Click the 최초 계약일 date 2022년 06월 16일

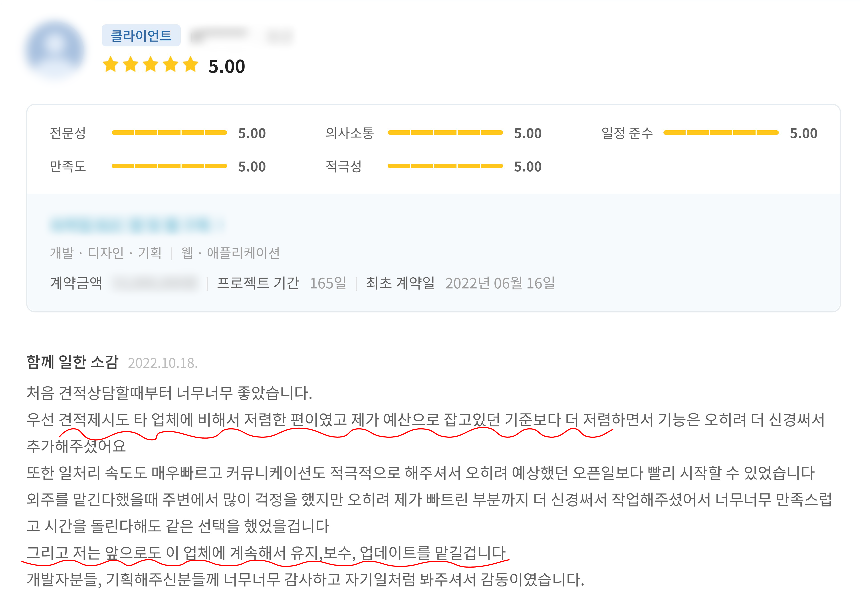click(500, 283)
